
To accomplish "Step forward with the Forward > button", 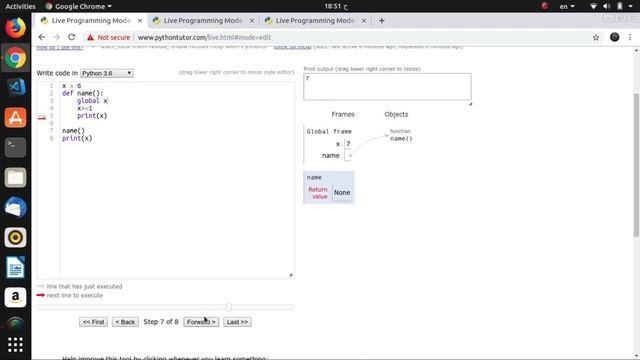I will click(x=201, y=322).
